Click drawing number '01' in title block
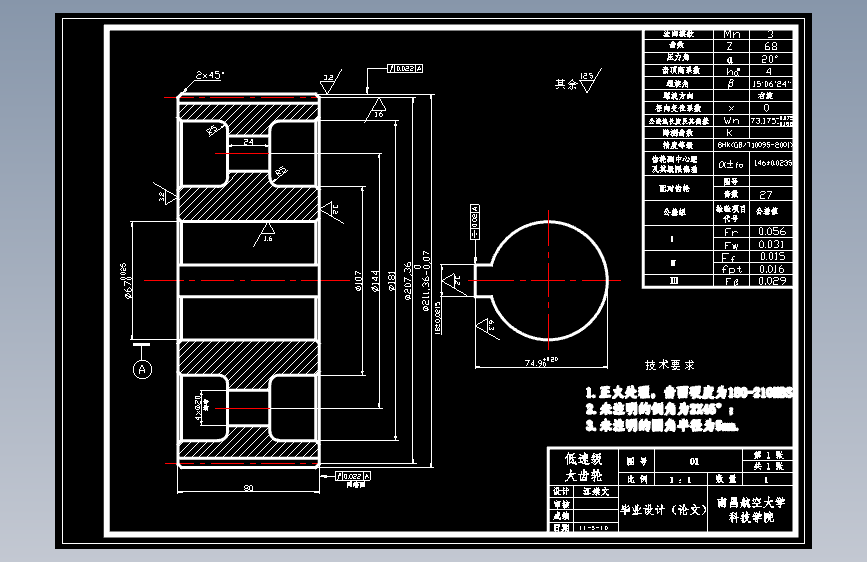The image size is (867, 562). click(694, 461)
